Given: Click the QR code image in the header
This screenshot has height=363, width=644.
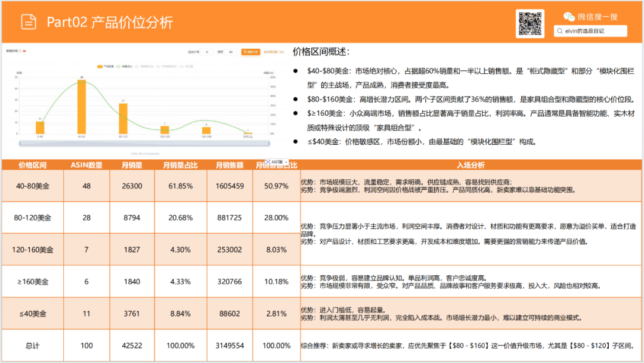Looking at the screenshot, I should (x=530, y=23).
